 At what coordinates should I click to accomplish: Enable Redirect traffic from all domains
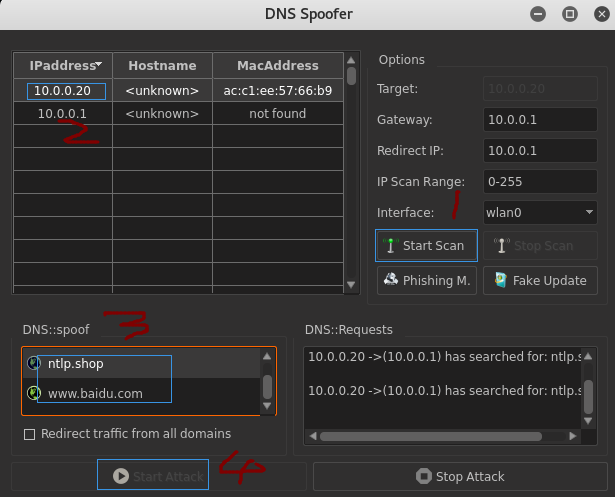(x=30, y=434)
